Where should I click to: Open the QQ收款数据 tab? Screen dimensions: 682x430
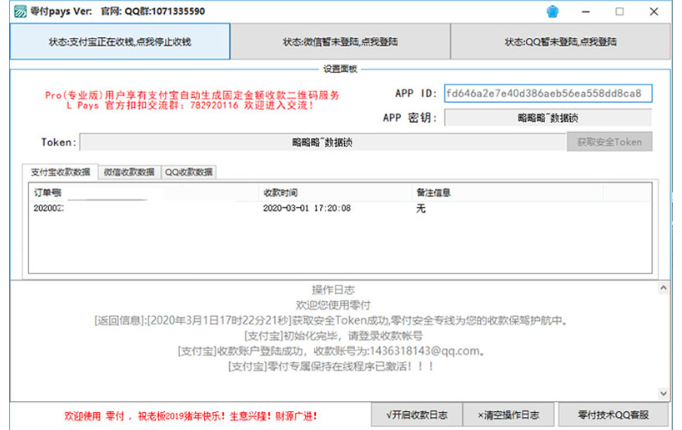tap(189, 172)
